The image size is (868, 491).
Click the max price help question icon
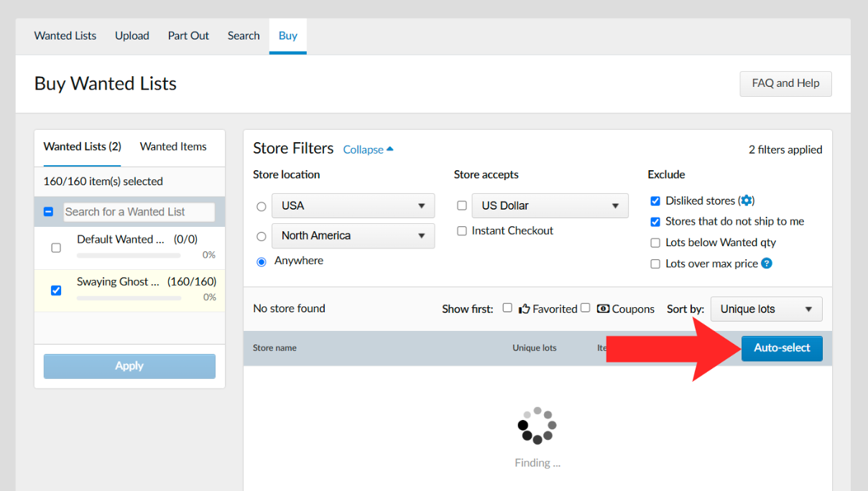point(767,263)
